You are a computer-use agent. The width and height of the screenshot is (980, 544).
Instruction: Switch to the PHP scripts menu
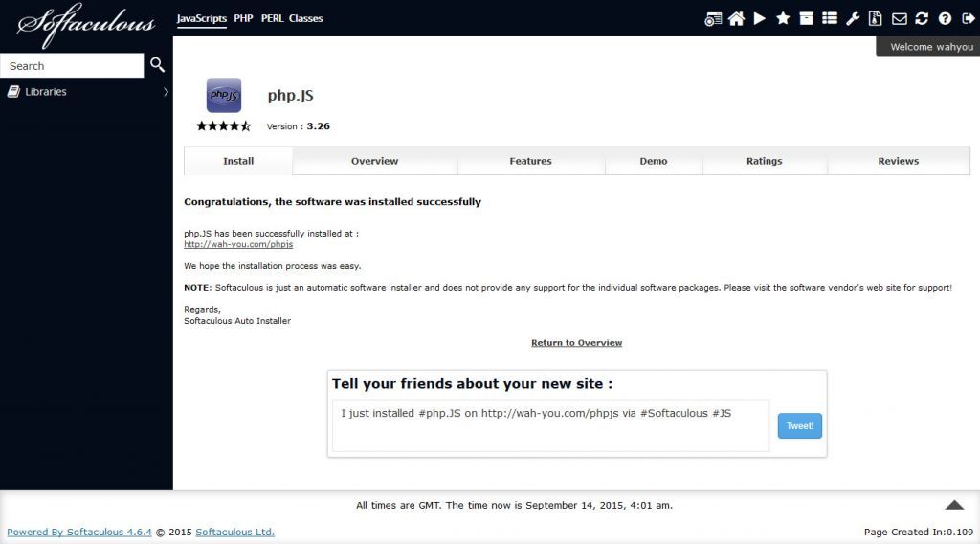pos(243,18)
